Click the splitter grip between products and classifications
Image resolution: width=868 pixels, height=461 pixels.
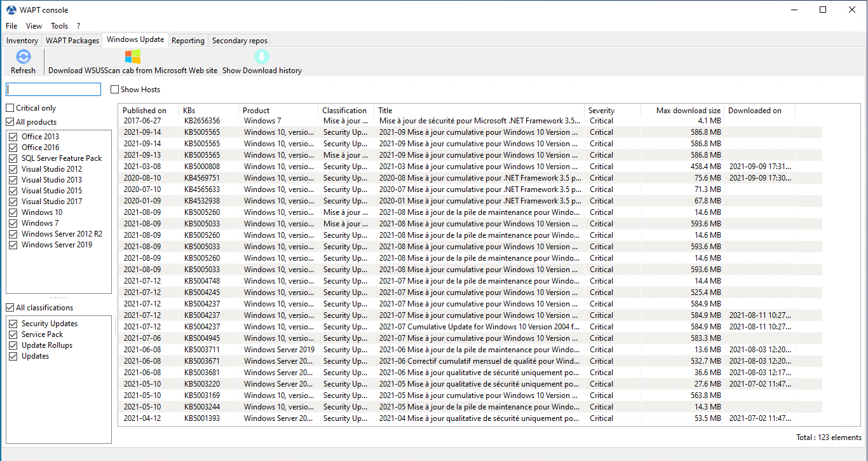(x=58, y=298)
